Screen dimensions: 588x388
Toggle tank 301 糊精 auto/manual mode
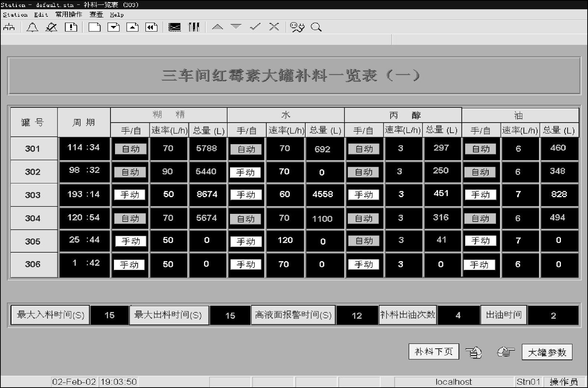[131, 149]
